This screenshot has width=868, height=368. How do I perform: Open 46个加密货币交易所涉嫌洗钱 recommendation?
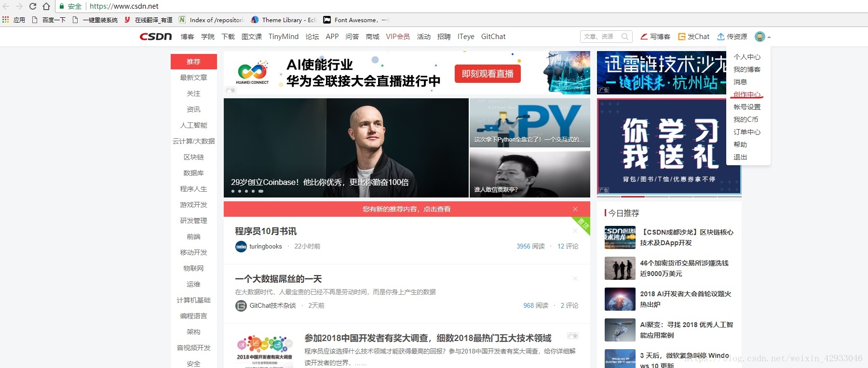click(684, 268)
